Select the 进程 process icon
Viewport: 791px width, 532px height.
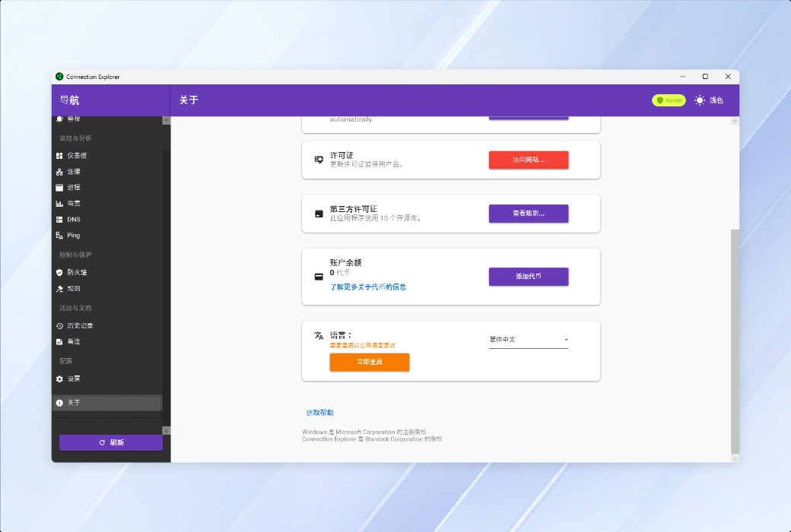[x=59, y=188]
